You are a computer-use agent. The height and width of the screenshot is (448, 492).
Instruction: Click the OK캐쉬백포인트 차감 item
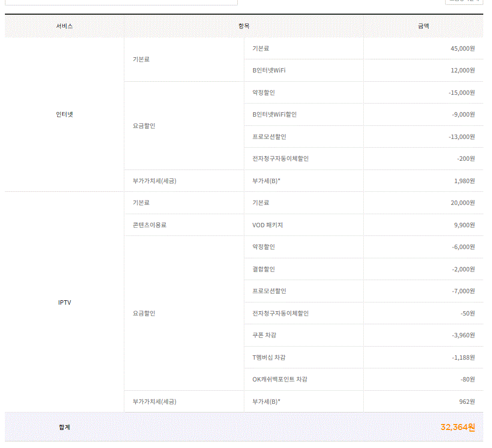279,379
